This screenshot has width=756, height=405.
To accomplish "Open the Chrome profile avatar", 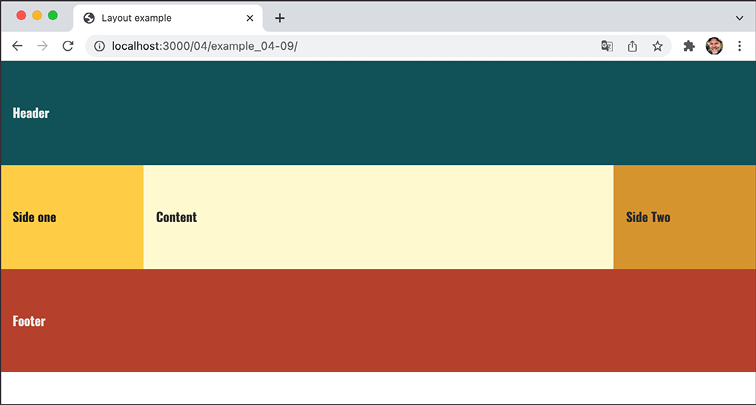I will coord(714,46).
